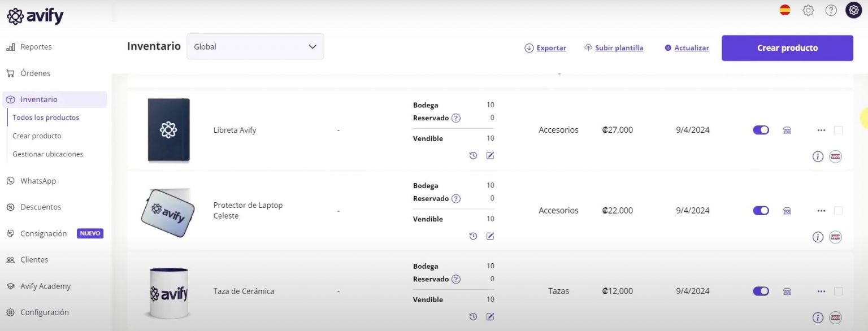This screenshot has height=331, width=868.
Task: Click the store icon on Libreta Avify row
Action: pos(787,130)
